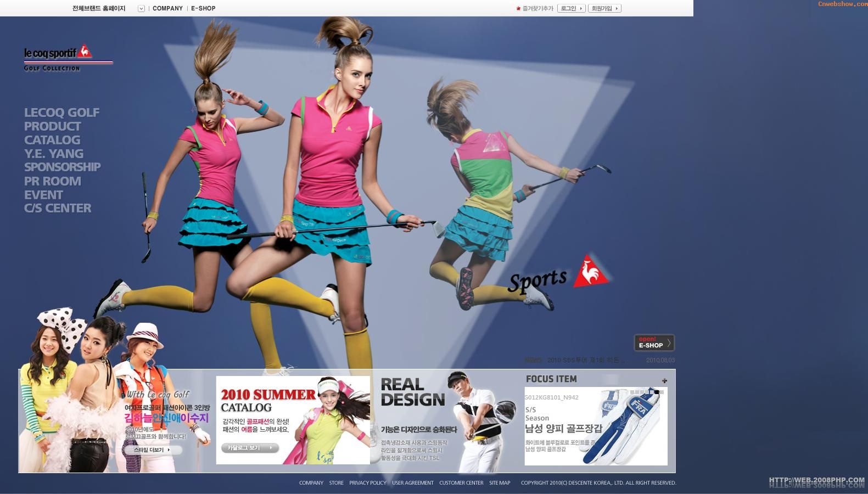Open the COMPANY footer link
The image size is (868, 494).
pyautogui.click(x=311, y=483)
